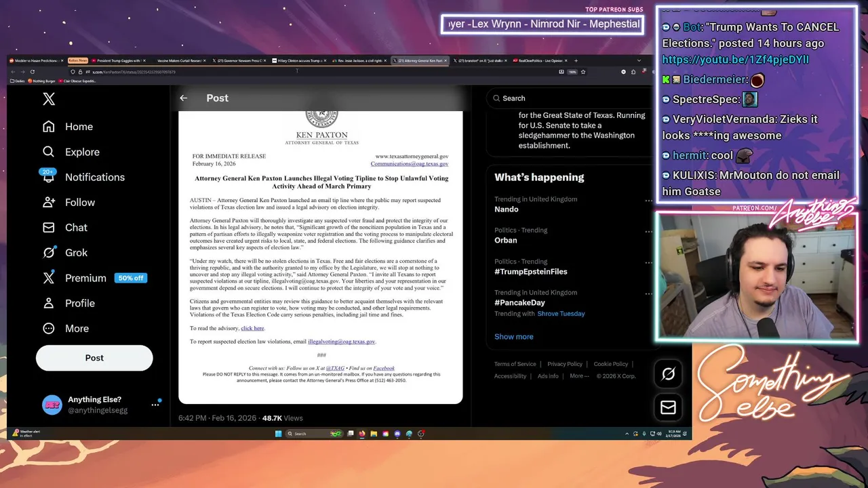868x488 pixels.
Task: Open the #PancakeDay trend
Action: click(519, 303)
